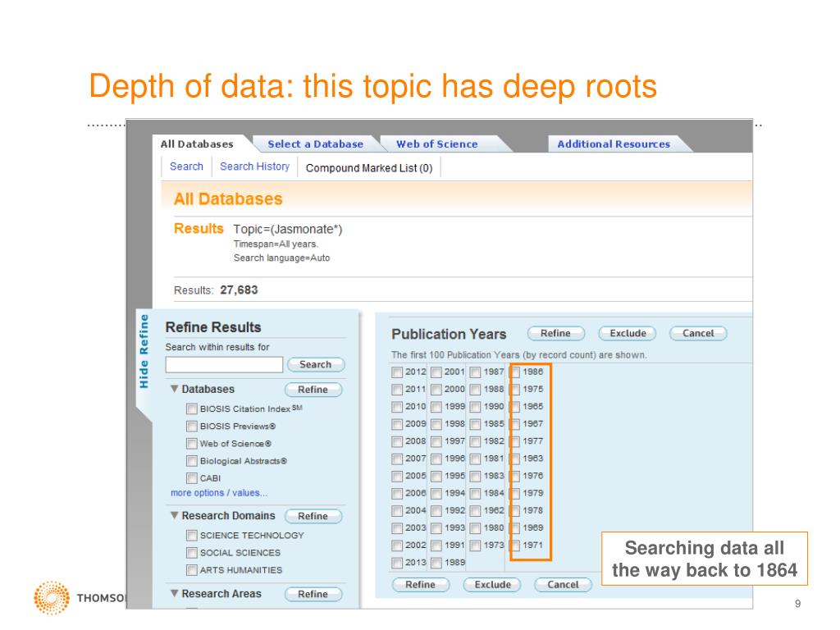The width and height of the screenshot is (840, 630).
Task: Focus the Search within results input box
Action: coord(224,365)
